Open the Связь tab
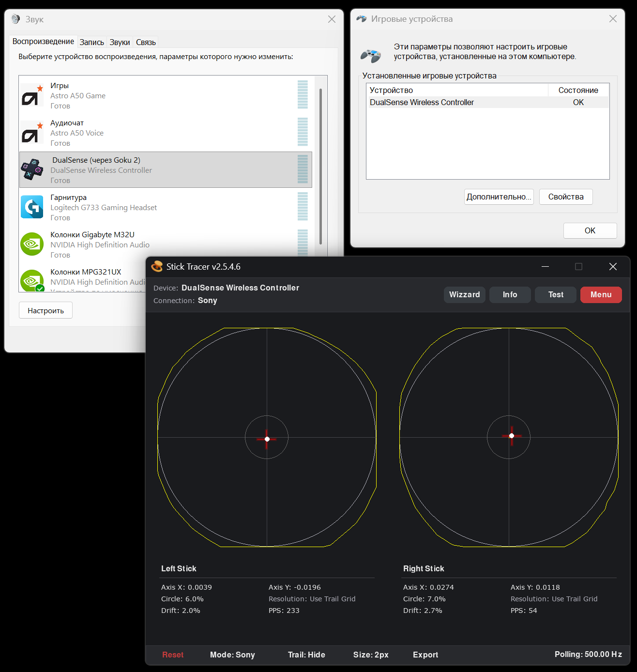The image size is (637, 672). [x=146, y=42]
